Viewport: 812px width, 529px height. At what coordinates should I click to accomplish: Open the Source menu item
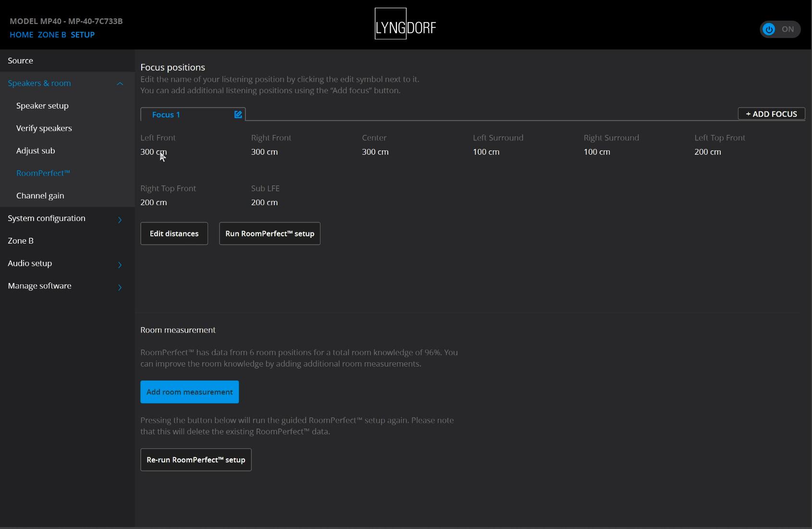coord(21,61)
